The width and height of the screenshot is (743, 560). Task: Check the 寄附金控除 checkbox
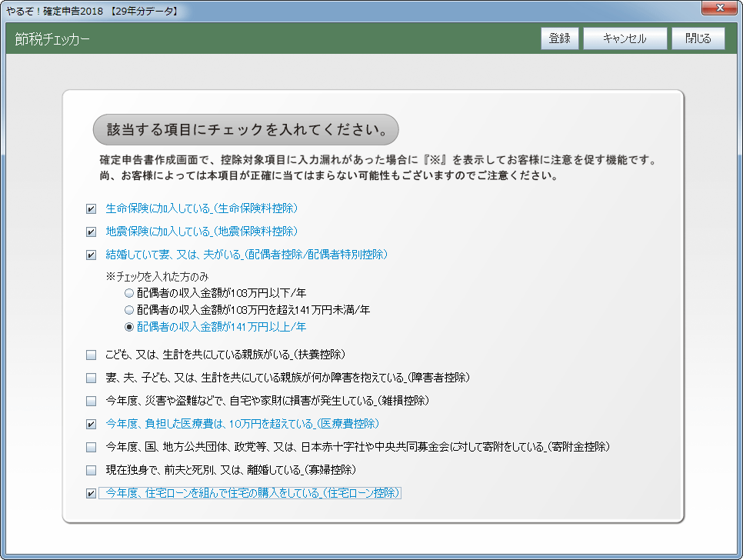point(91,447)
